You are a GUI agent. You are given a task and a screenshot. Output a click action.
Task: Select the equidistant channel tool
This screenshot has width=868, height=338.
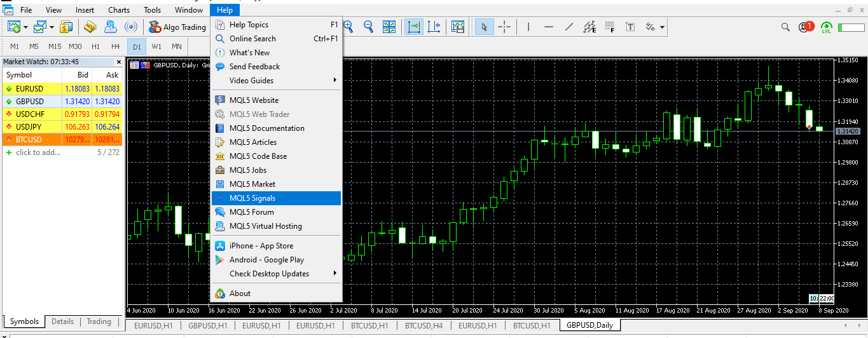click(589, 27)
